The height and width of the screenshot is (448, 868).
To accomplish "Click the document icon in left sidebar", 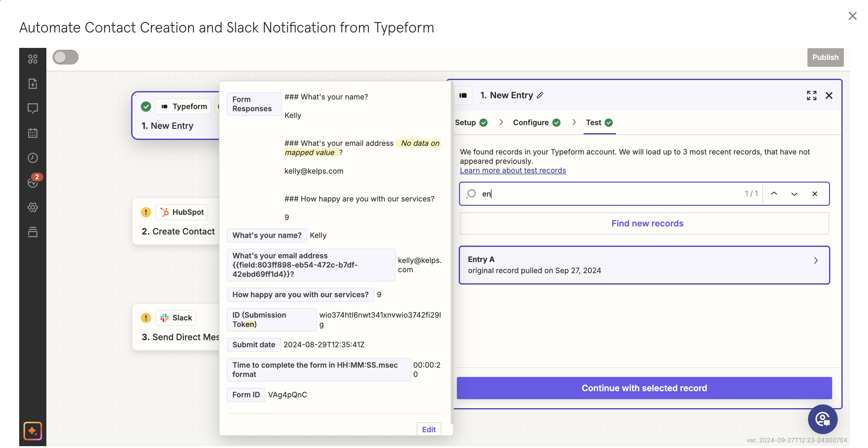I will (32, 84).
